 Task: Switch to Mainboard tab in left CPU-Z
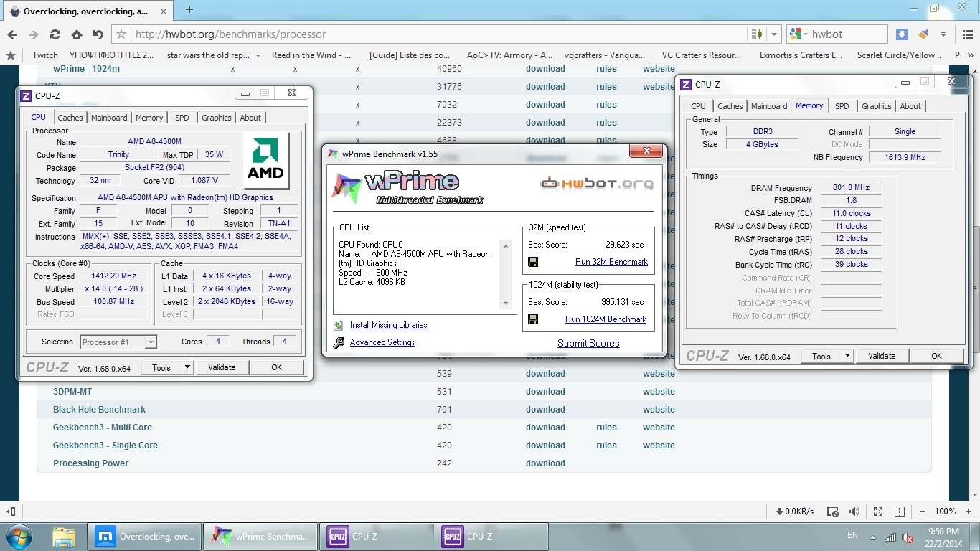point(109,118)
